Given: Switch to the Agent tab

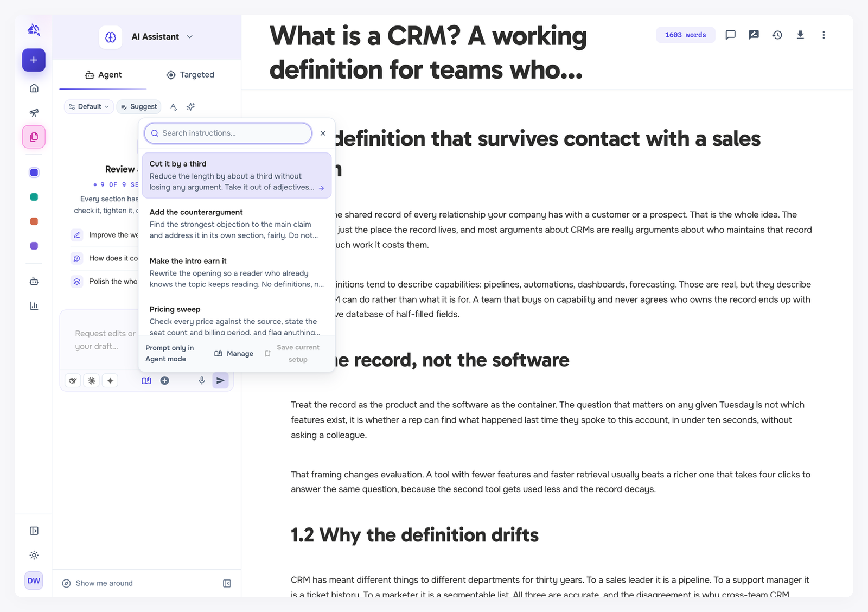Looking at the screenshot, I should click(x=103, y=75).
